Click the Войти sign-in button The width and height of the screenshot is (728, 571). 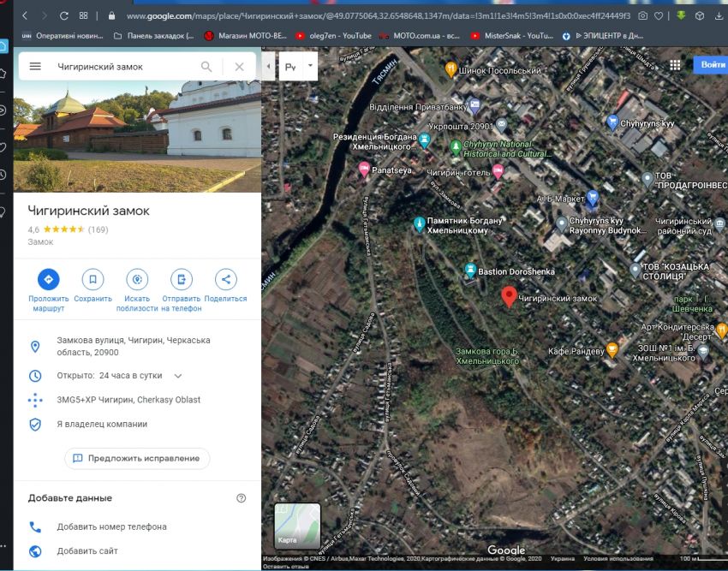point(711,64)
